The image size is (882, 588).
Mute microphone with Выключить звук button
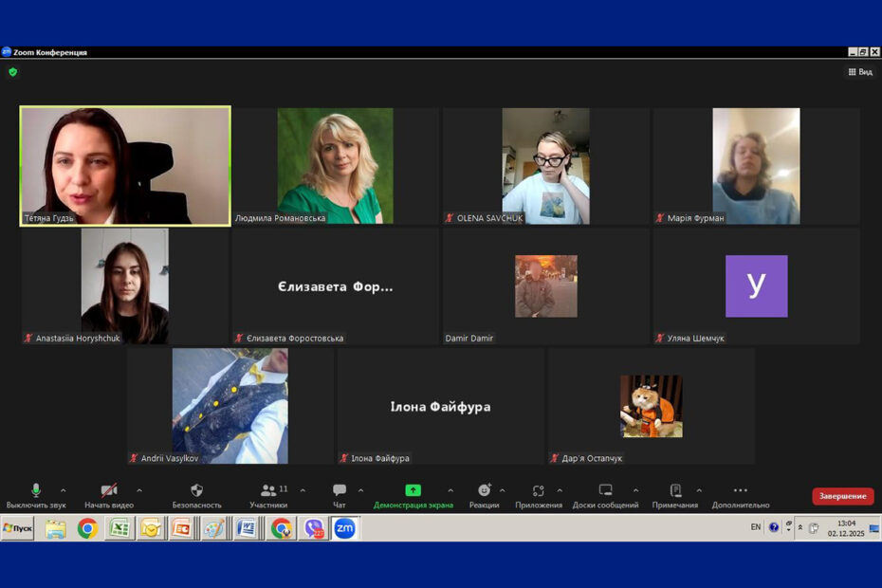[x=36, y=491]
